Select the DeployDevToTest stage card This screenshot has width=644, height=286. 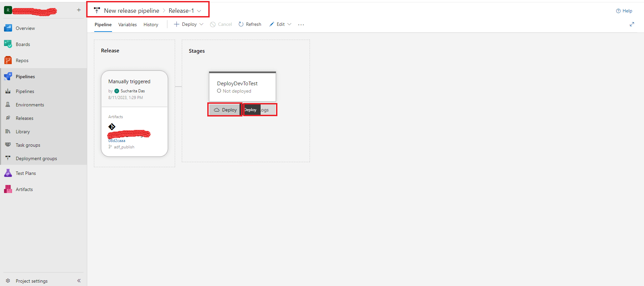243,87
